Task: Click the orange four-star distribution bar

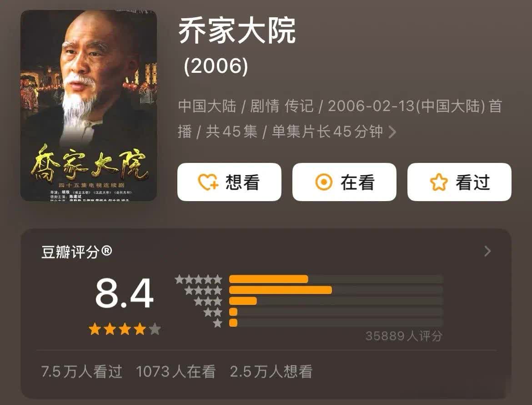Action: pyautogui.click(x=281, y=290)
